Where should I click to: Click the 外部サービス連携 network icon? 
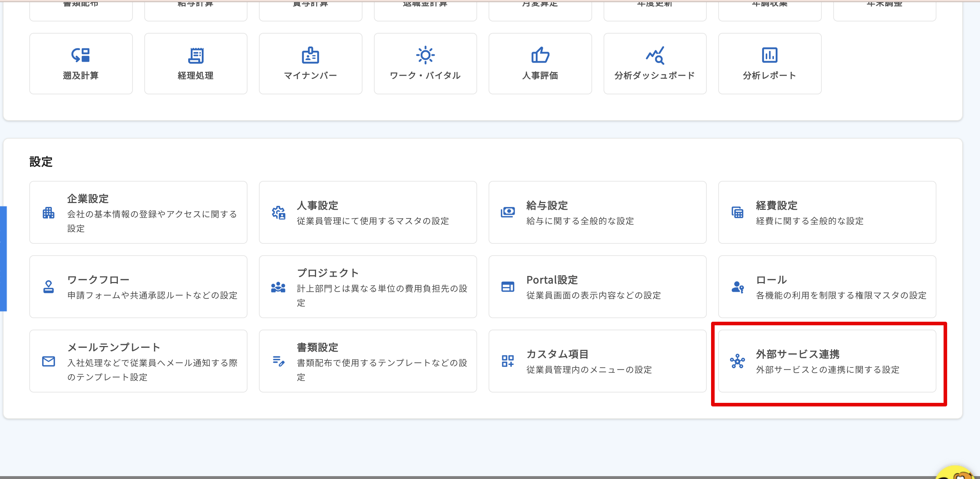[x=737, y=361]
